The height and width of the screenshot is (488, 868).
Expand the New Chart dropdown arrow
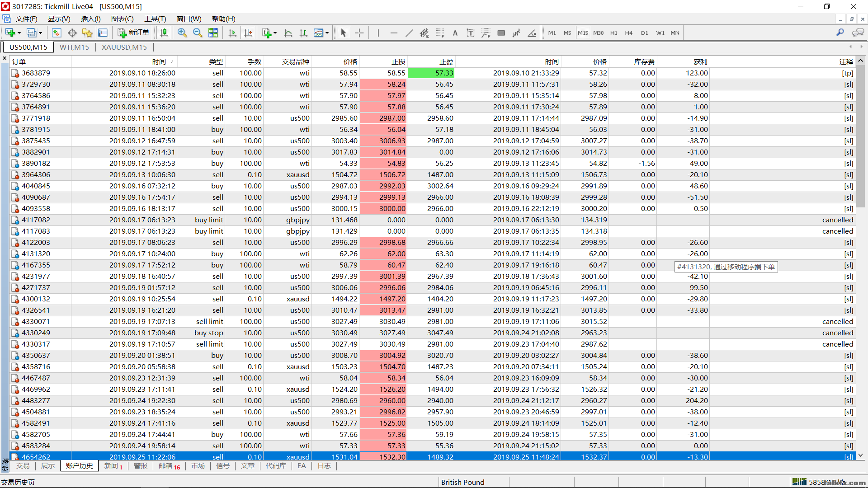click(19, 33)
